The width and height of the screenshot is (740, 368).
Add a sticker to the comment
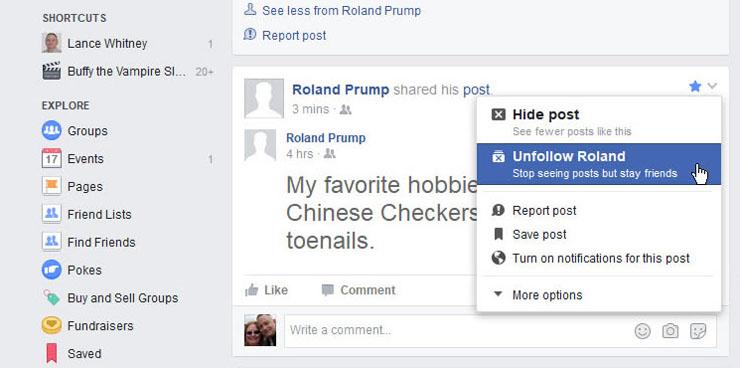coord(698,331)
